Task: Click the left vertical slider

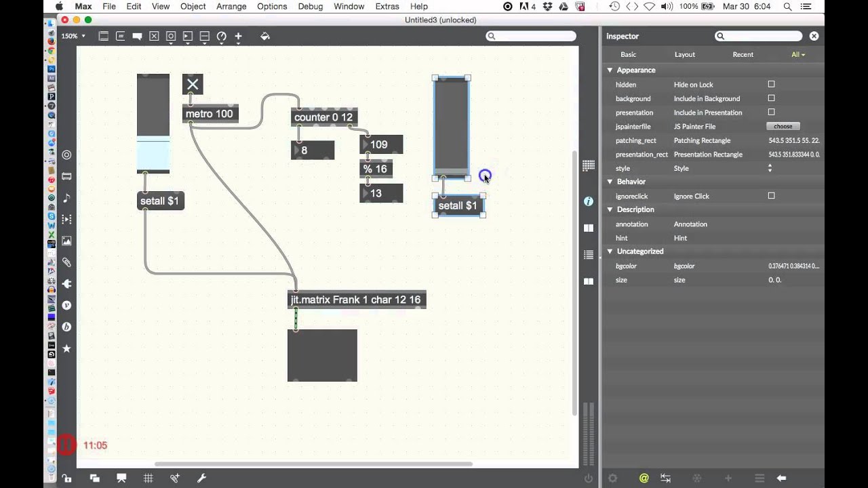Action: point(153,123)
